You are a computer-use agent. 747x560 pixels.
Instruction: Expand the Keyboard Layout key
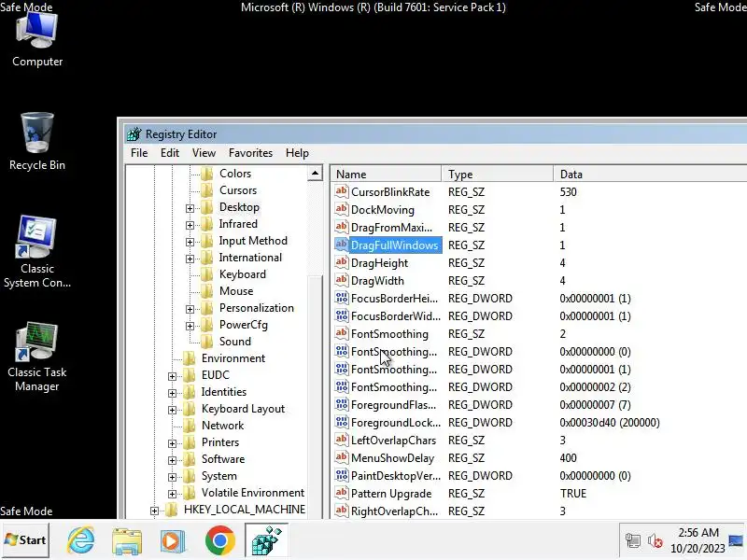click(x=172, y=410)
